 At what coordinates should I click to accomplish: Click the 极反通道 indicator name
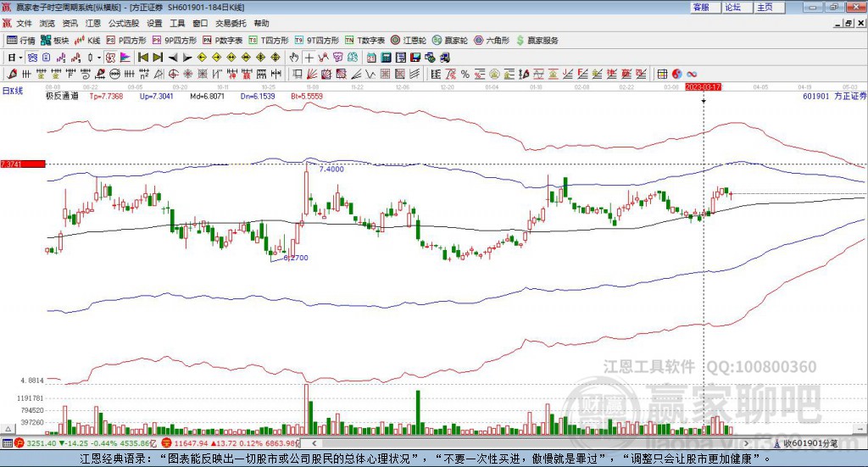tap(62, 96)
